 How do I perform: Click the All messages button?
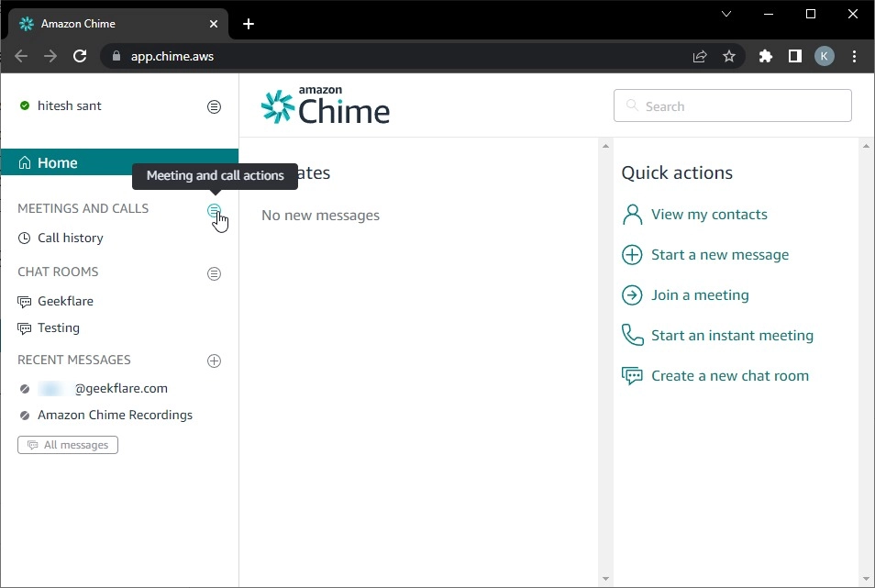(68, 445)
